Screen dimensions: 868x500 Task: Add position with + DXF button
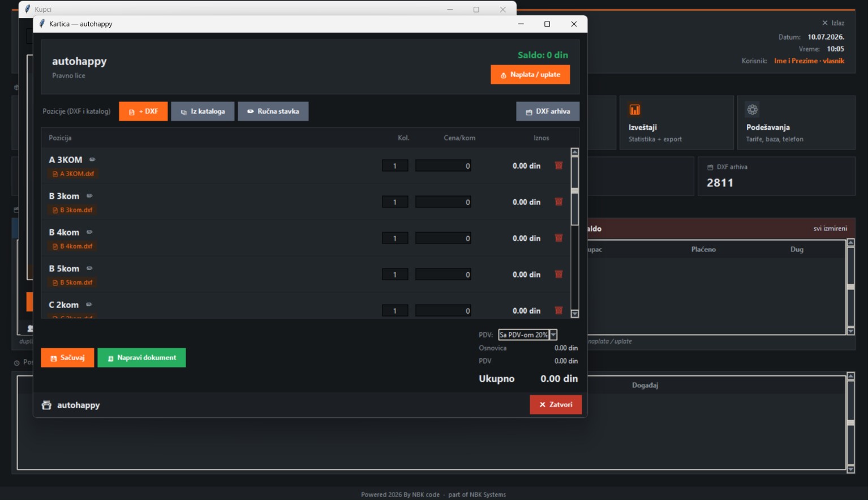point(143,112)
